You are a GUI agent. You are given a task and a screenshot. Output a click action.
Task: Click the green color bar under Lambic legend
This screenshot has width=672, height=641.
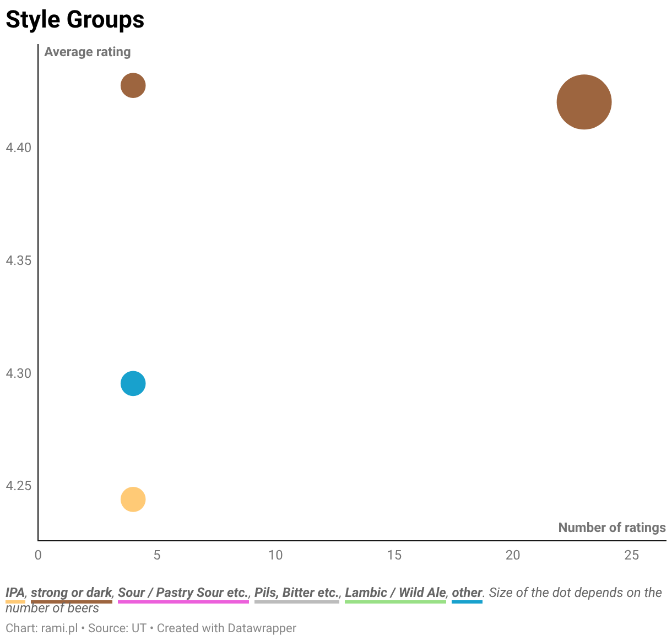395,602
